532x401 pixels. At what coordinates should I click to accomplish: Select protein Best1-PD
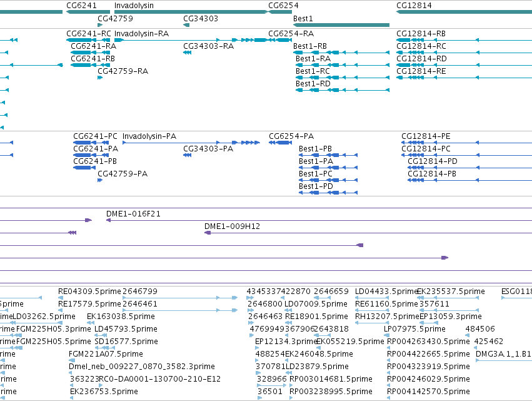pos(316,186)
